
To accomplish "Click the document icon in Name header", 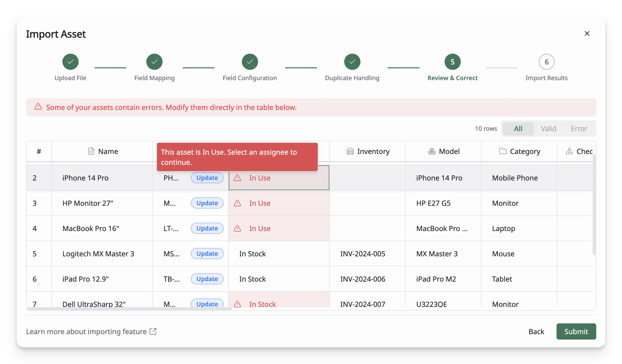I will click(91, 151).
